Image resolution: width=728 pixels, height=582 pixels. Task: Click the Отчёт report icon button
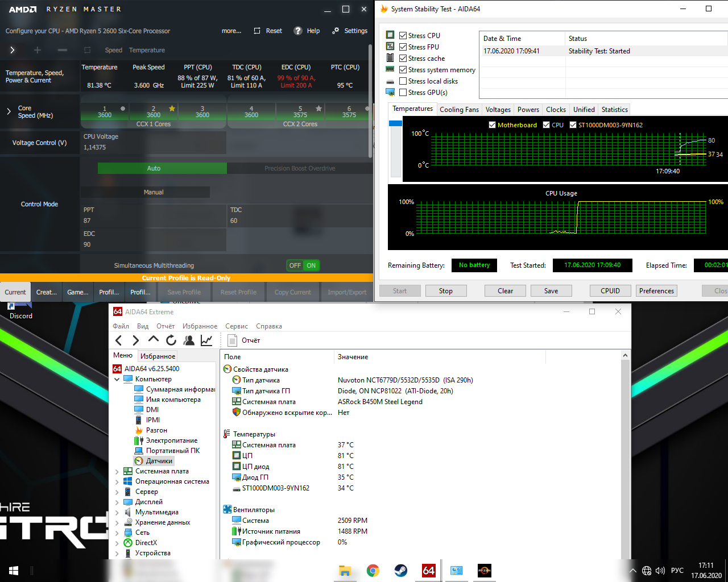click(232, 340)
